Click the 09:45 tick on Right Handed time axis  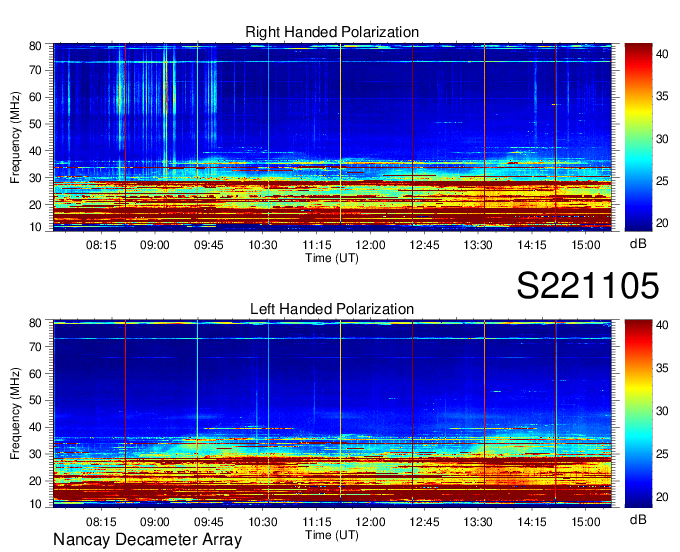pos(209,245)
